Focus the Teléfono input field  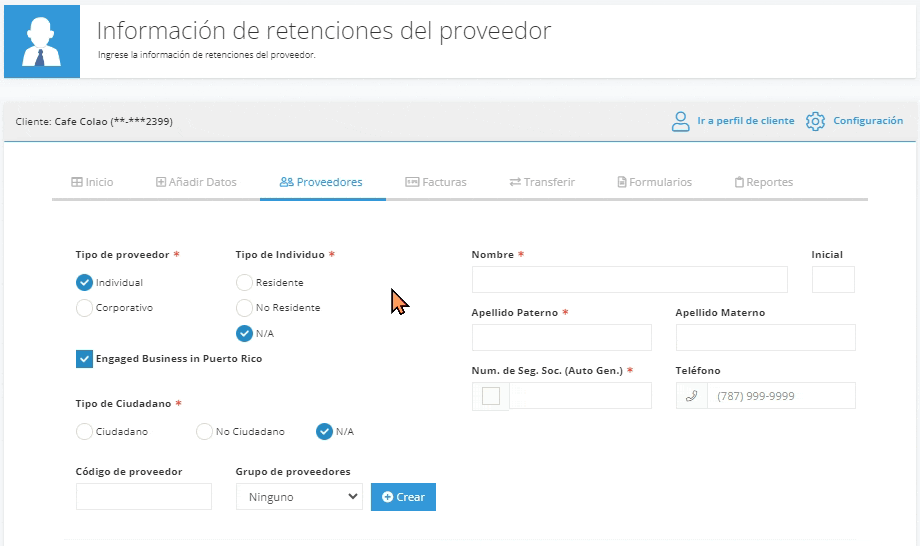(x=782, y=396)
